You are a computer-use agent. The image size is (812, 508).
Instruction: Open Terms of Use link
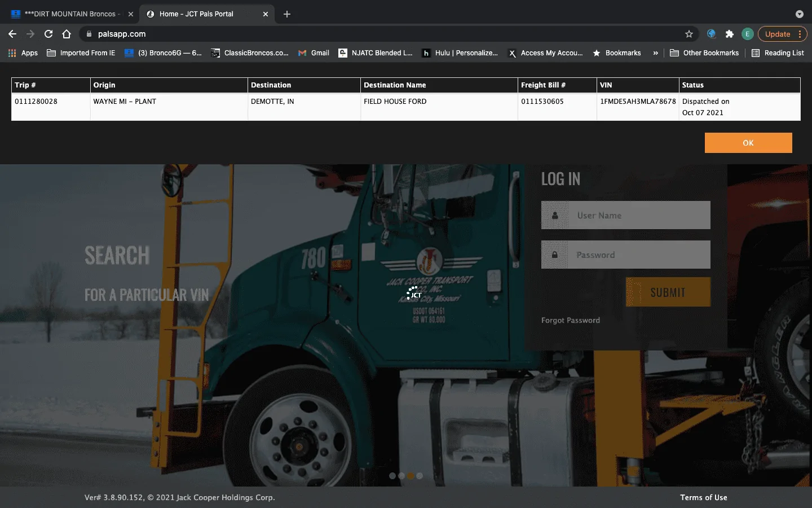point(704,497)
